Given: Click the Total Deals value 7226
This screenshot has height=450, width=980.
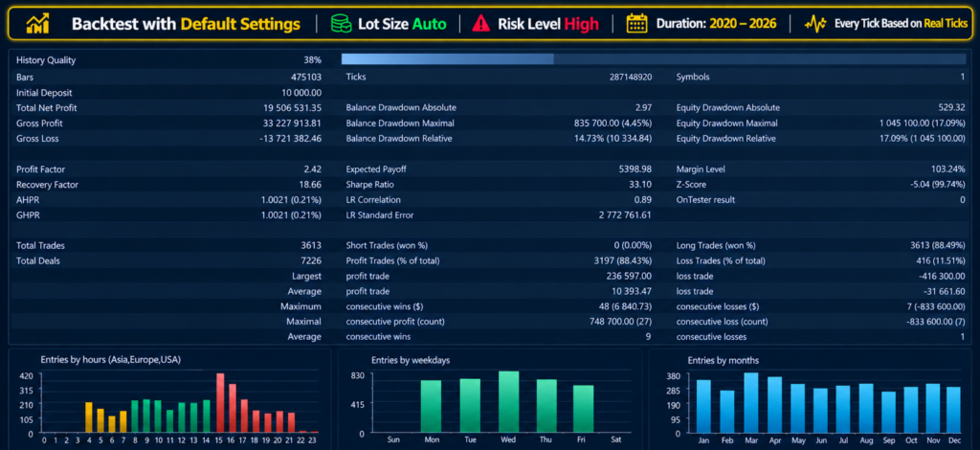Looking at the screenshot, I should pyautogui.click(x=312, y=261).
